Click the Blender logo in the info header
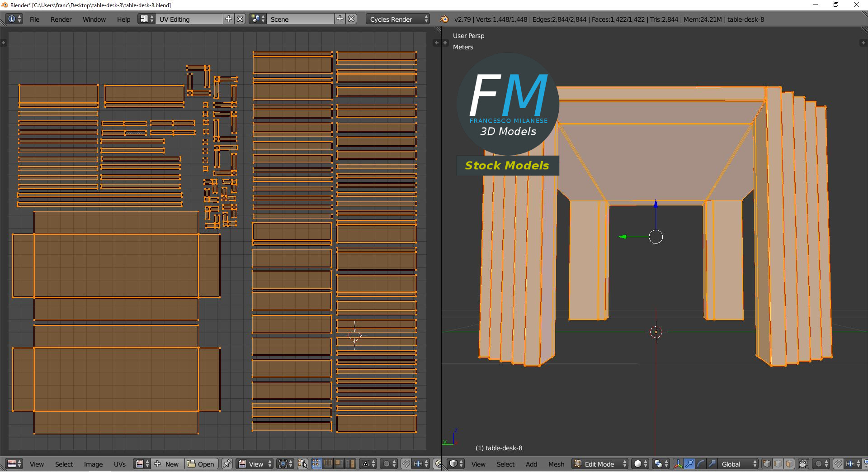868x472 pixels. point(444,19)
